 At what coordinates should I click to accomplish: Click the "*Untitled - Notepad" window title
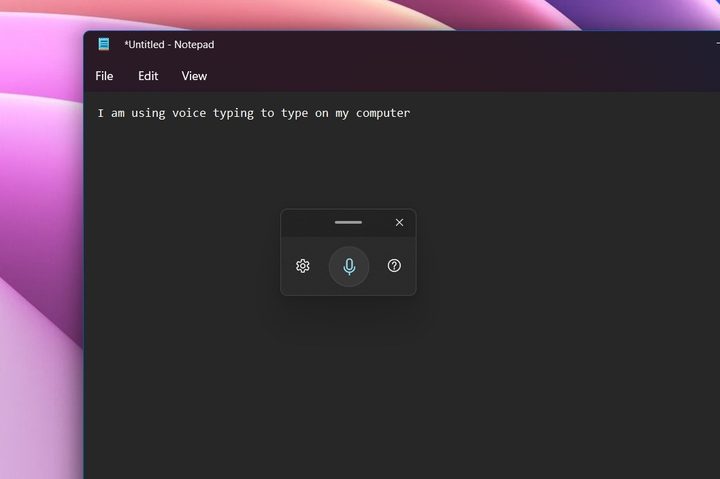pyautogui.click(x=169, y=45)
